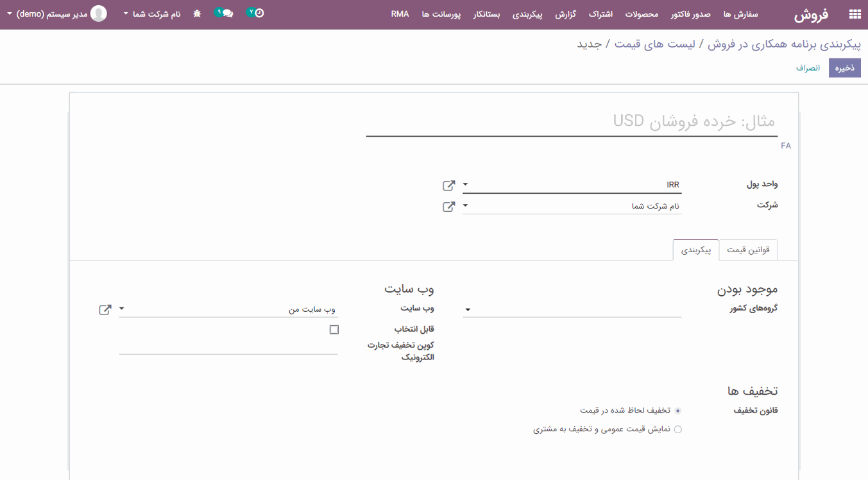Click the ذخیره save button
Screen dimensions: 868x480
[844, 68]
